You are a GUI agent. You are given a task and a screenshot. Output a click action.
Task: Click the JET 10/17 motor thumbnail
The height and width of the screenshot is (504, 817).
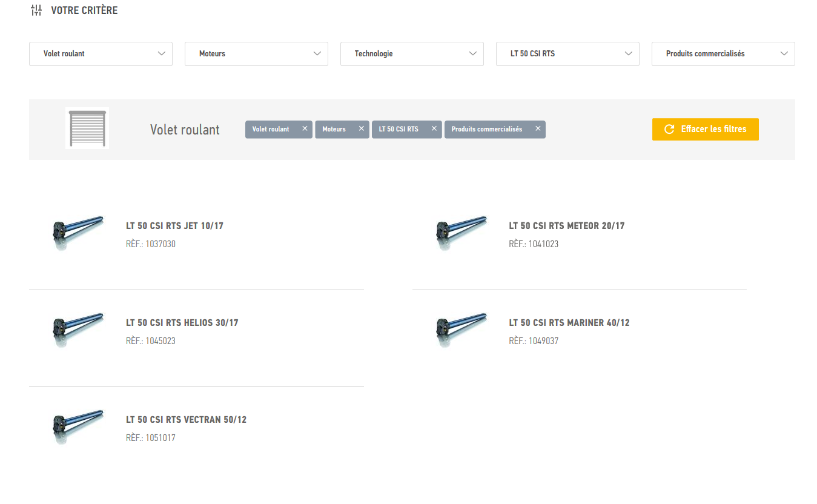click(x=76, y=231)
